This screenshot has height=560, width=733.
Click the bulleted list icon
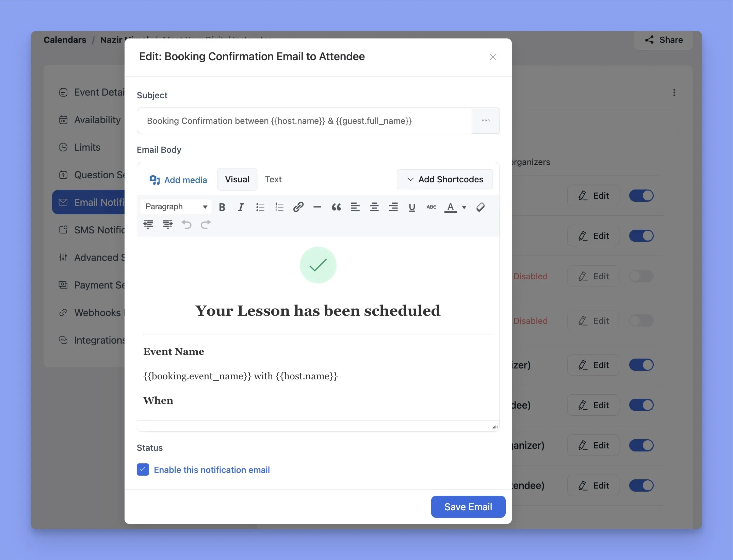coord(259,207)
